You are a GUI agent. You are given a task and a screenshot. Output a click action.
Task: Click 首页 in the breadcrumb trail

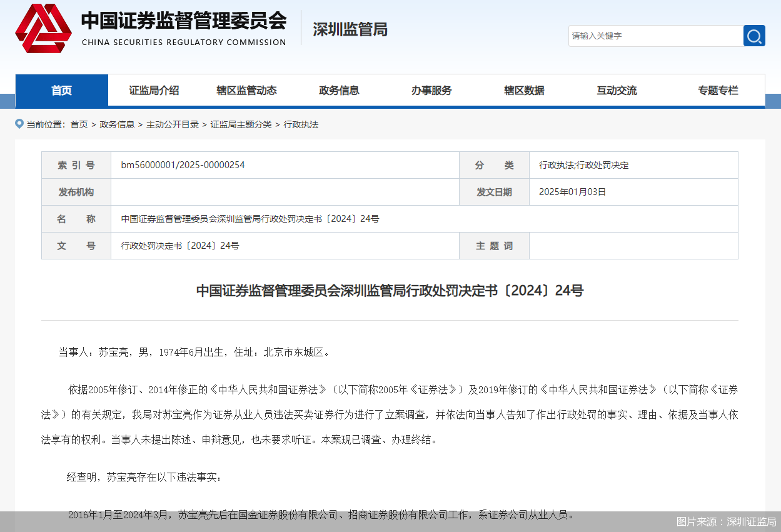79,124
